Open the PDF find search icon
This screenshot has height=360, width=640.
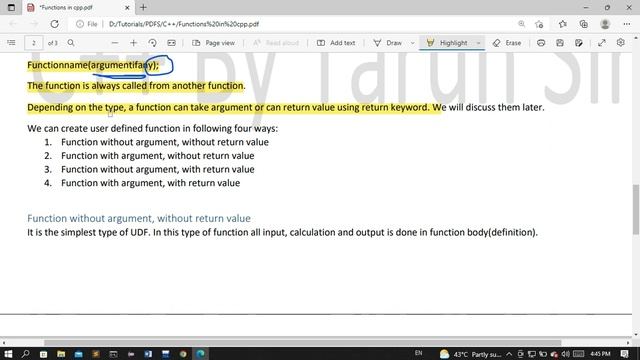[x=71, y=42]
